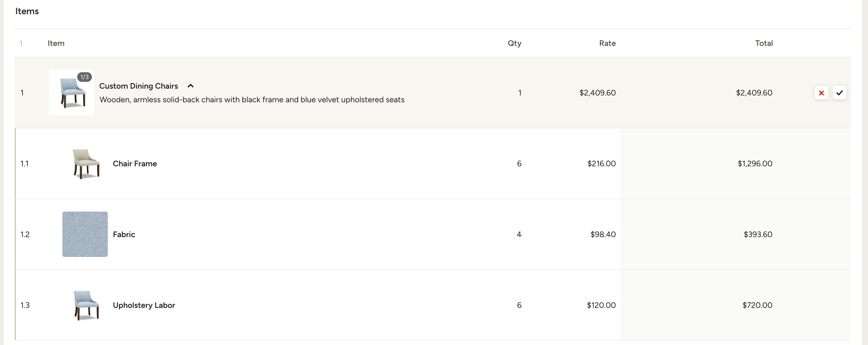The image size is (868, 345).
Task: Click the Total column header
Action: (764, 43)
